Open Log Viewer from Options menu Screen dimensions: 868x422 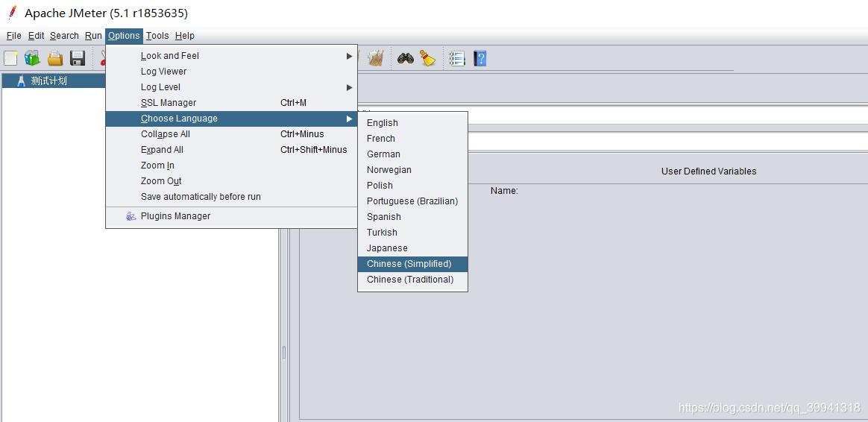(x=231, y=72)
